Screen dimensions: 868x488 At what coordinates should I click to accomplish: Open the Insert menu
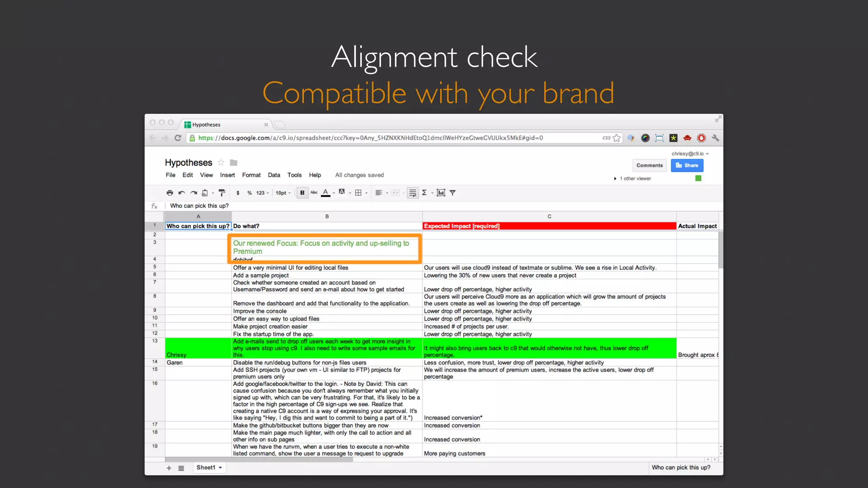point(227,175)
